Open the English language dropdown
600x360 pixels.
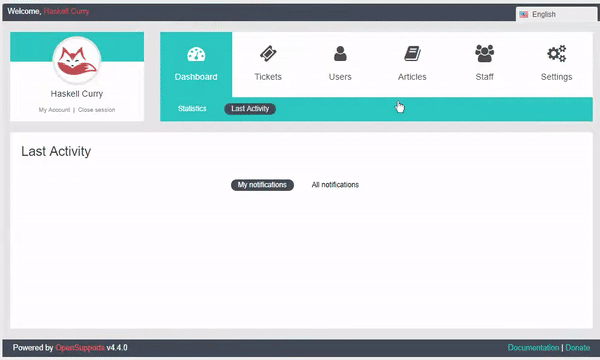coord(556,14)
